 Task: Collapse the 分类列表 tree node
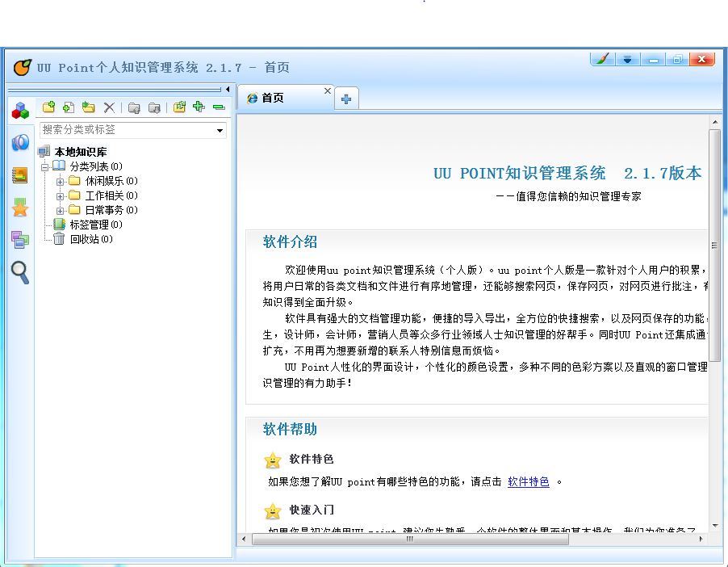coord(45,167)
